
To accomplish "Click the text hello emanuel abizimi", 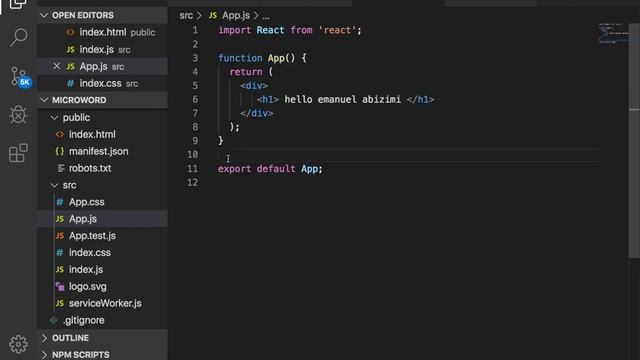I will pyautogui.click(x=342, y=100).
